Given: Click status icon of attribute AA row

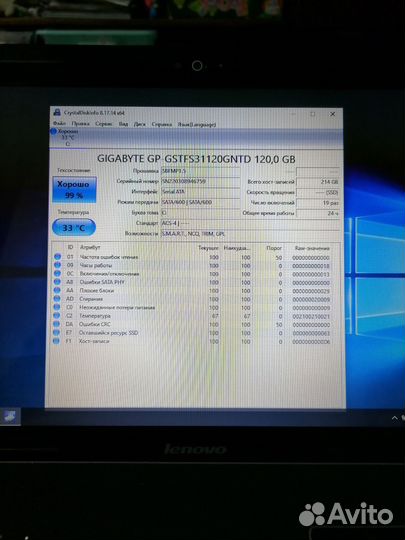Looking at the screenshot, I should click(x=57, y=290).
